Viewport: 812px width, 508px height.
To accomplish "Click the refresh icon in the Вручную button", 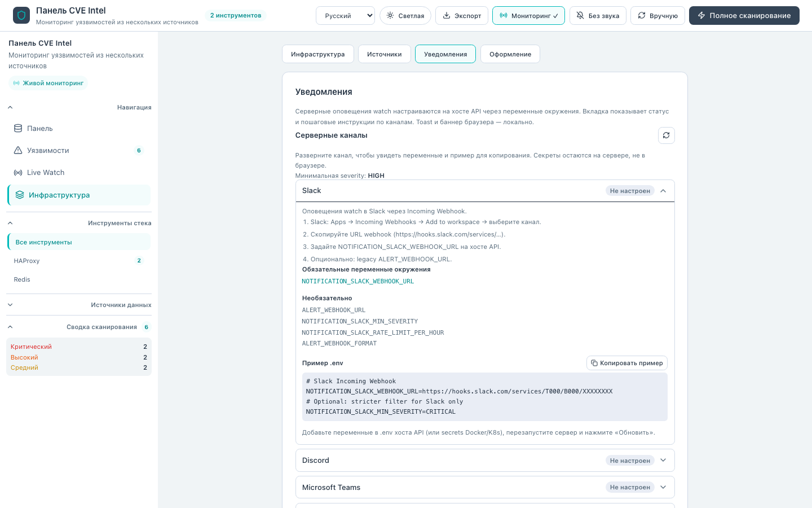I will point(642,15).
